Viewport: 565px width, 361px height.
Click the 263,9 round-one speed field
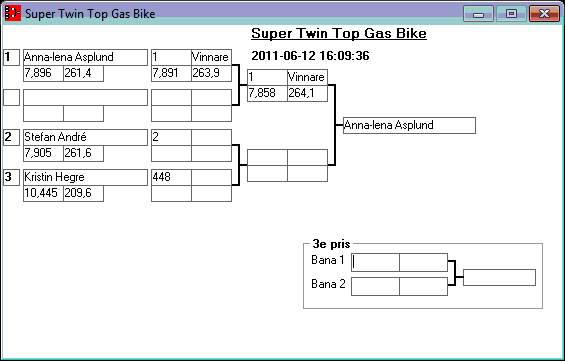click(x=212, y=73)
